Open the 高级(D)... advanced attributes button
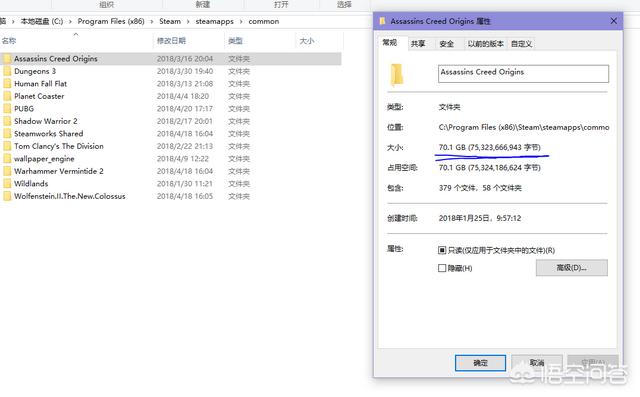 pos(571,268)
